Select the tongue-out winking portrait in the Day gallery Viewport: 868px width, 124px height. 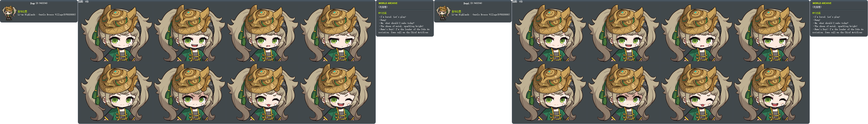(x=263, y=92)
